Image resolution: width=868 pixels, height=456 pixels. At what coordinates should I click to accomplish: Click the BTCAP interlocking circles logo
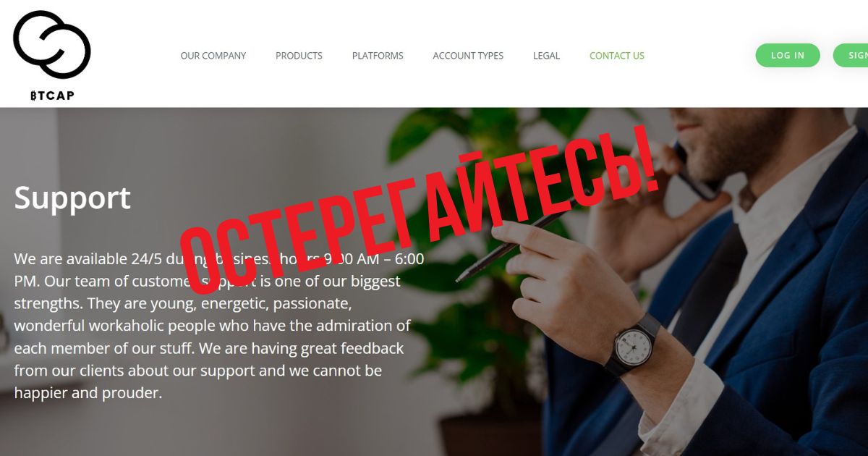52,45
